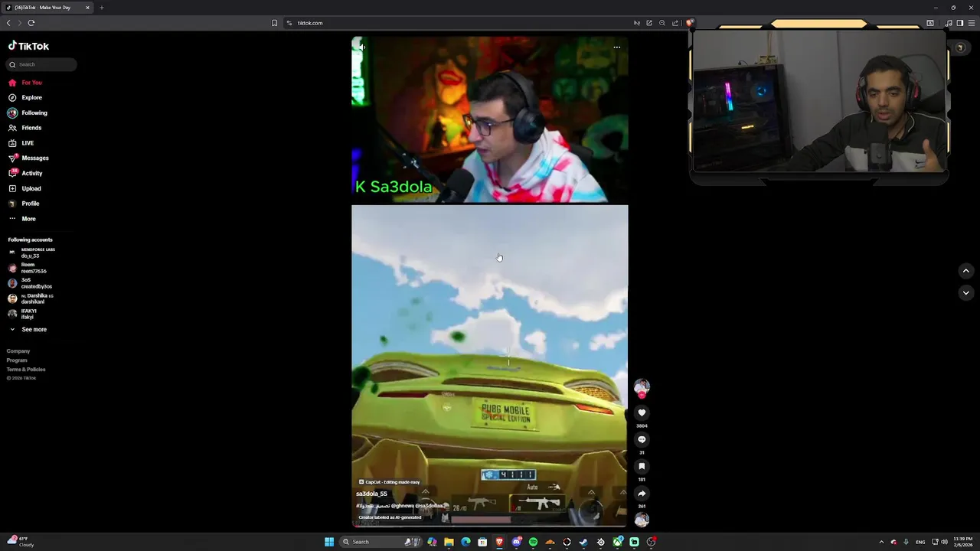Click the TikTok logo
The image size is (980, 551).
(x=28, y=46)
